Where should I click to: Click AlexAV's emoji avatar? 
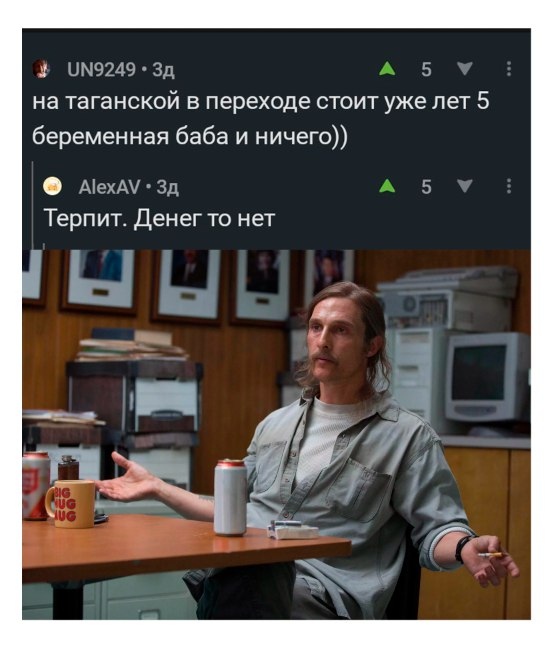point(52,186)
